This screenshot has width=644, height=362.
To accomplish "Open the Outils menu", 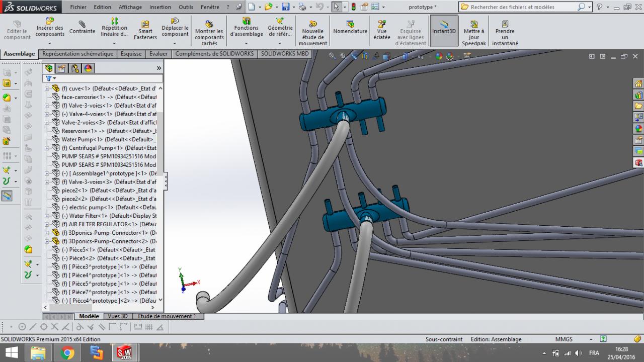I will [x=186, y=7].
